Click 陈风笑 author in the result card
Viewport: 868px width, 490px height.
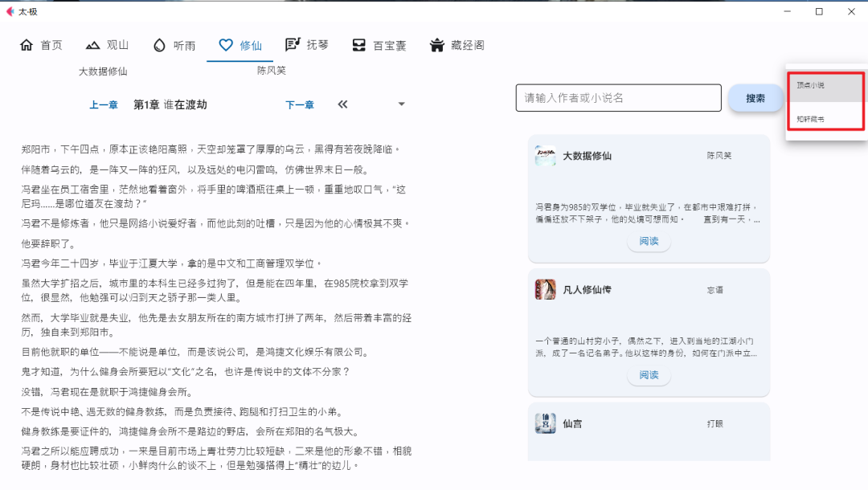pyautogui.click(x=719, y=156)
